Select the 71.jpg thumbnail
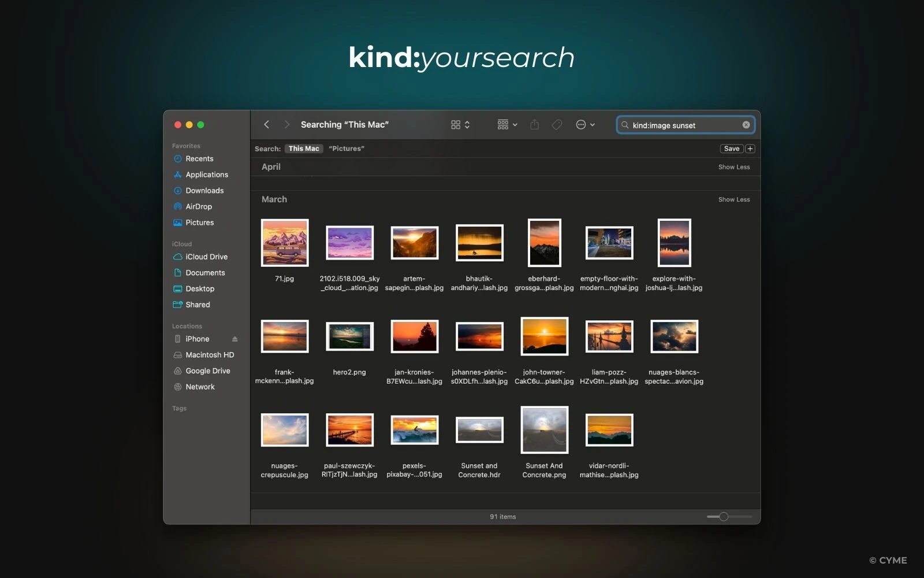The width and height of the screenshot is (924, 578). pyautogui.click(x=285, y=243)
